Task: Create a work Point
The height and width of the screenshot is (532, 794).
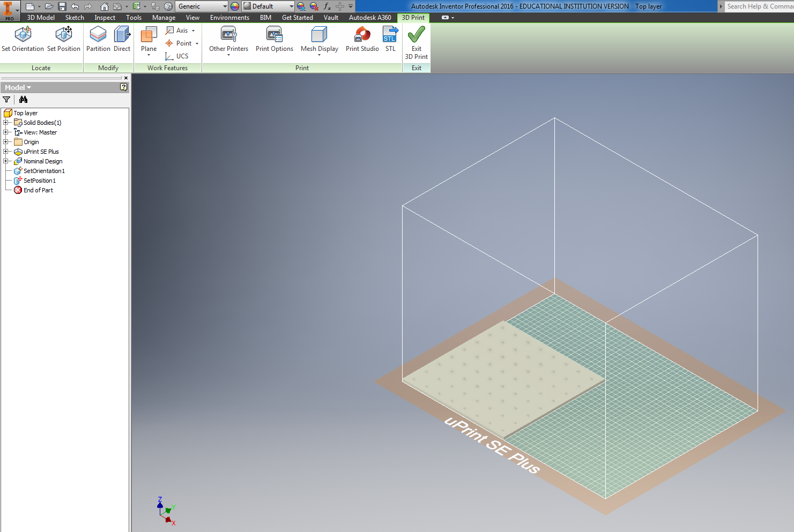Action: (x=179, y=43)
